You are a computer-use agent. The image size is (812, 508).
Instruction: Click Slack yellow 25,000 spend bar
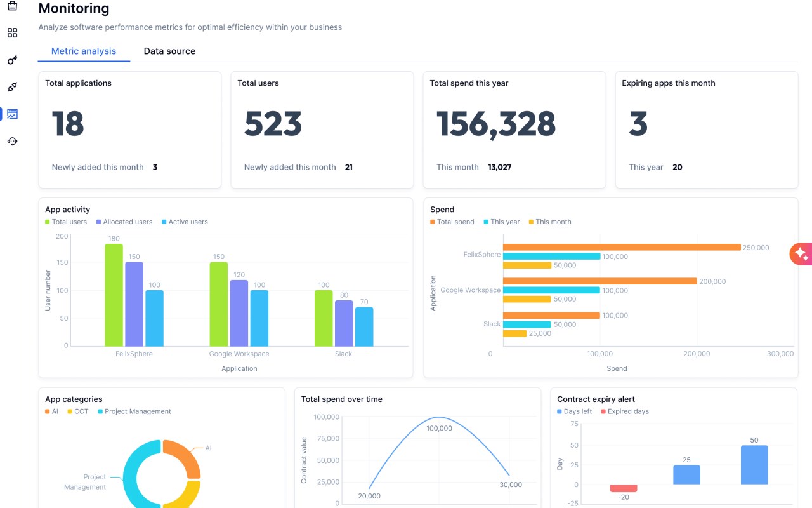coord(514,333)
